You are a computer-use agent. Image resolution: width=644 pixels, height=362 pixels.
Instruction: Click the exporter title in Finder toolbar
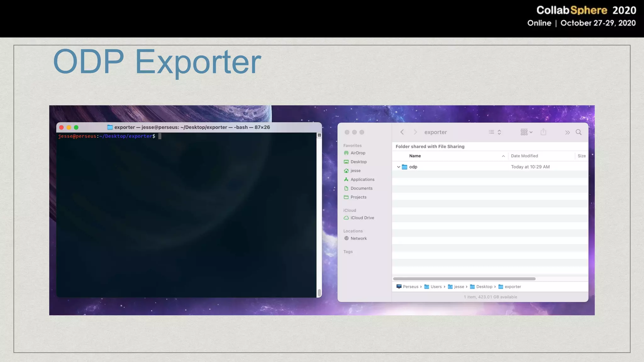[436, 132]
